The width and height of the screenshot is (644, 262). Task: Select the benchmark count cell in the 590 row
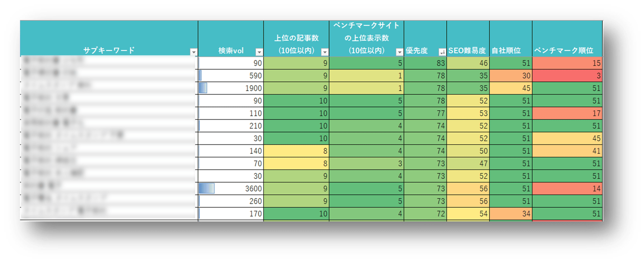[366, 76]
